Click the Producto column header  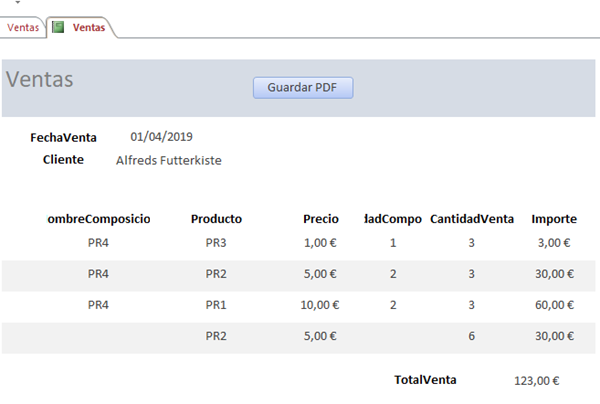[x=216, y=218]
